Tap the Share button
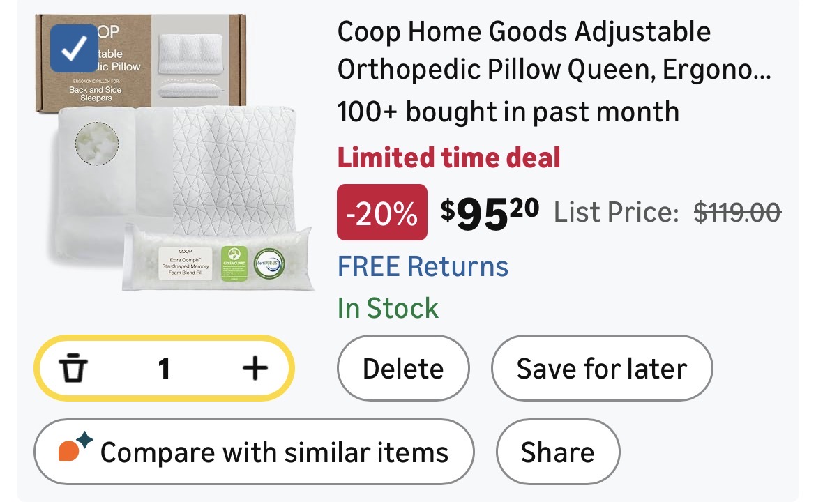 point(557,452)
